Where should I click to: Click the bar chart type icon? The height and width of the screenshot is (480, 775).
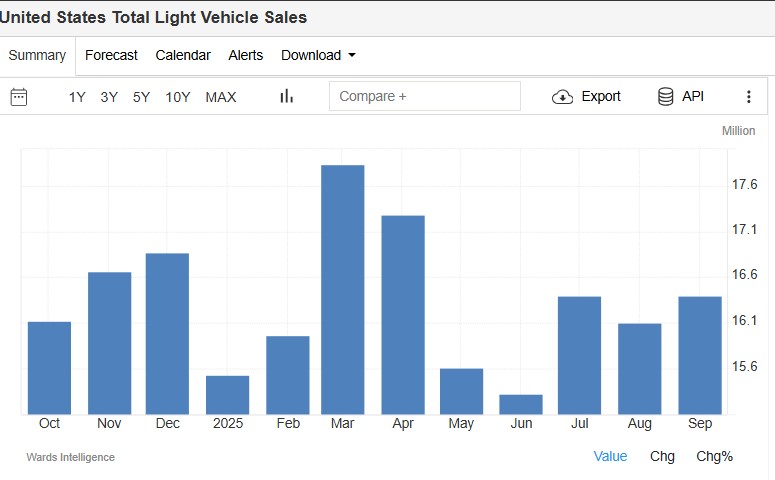coord(287,97)
